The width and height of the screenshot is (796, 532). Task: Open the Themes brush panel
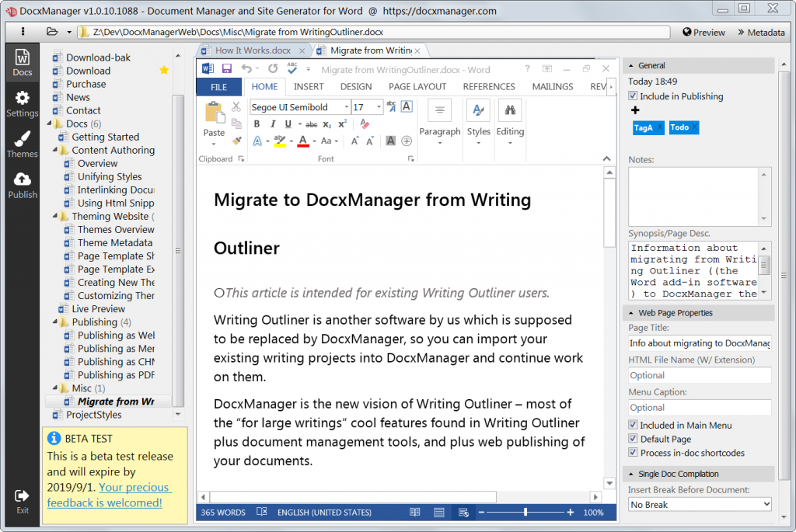(x=23, y=144)
